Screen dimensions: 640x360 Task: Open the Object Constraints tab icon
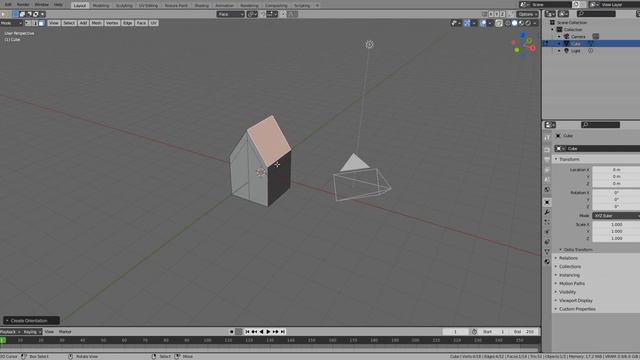(x=547, y=242)
